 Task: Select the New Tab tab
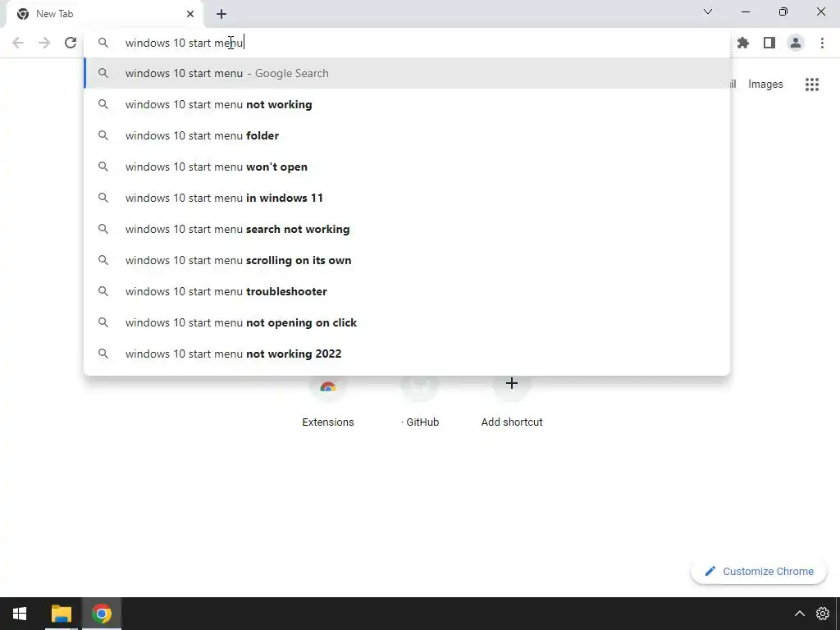(105, 14)
